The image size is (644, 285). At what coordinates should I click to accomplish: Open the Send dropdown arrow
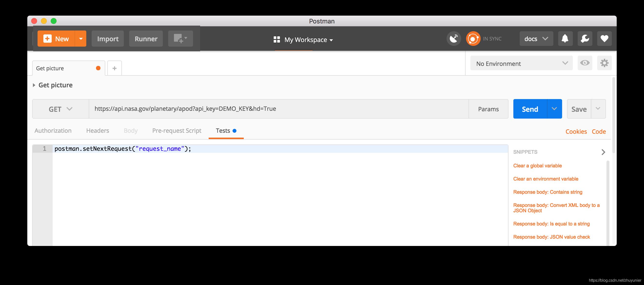pyautogui.click(x=555, y=109)
